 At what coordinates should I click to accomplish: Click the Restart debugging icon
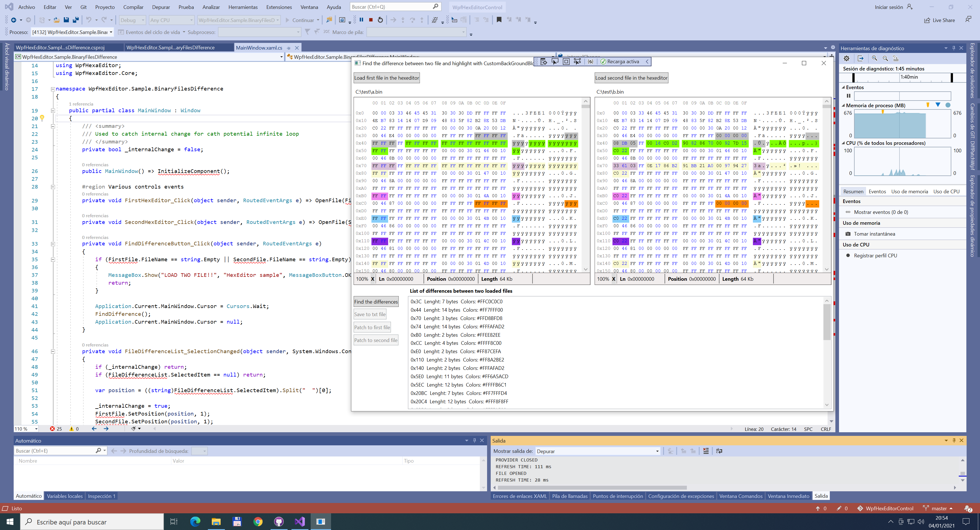(x=380, y=20)
